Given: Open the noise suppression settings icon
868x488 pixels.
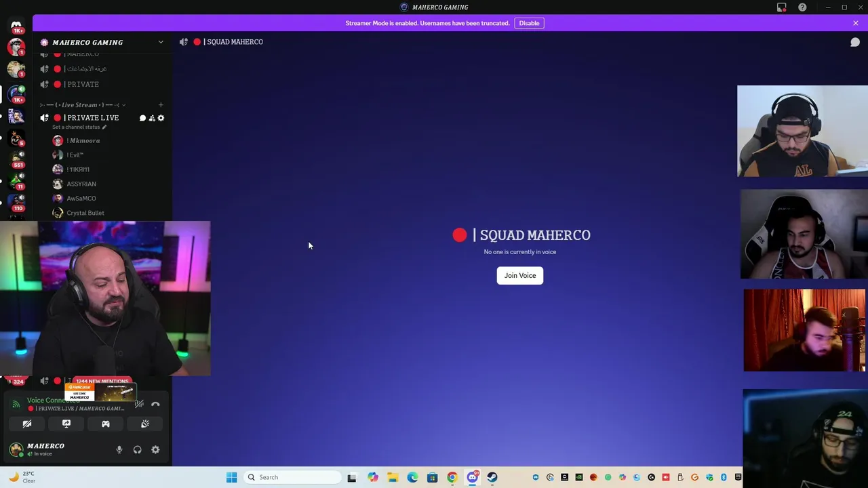Looking at the screenshot, I should [x=139, y=404].
